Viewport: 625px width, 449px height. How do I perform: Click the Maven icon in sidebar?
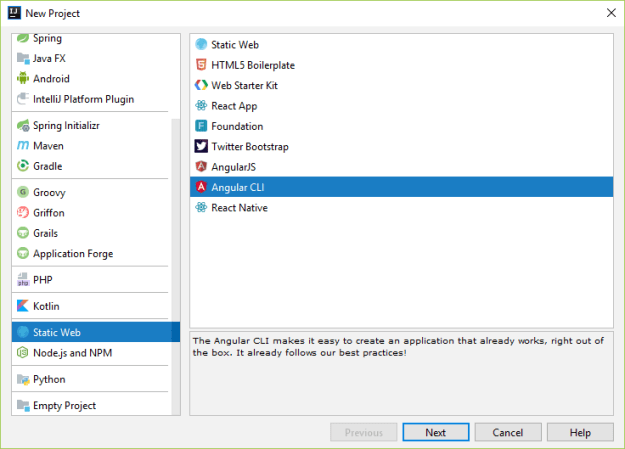[24, 146]
